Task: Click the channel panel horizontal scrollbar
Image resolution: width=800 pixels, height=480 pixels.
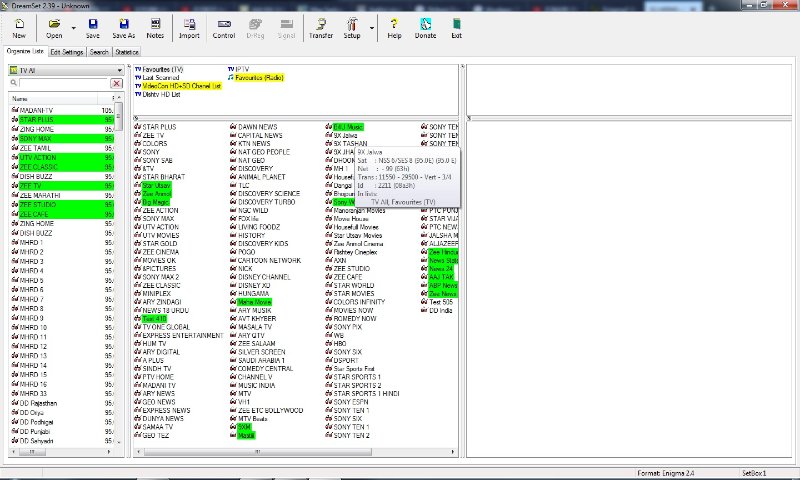Action: 258,452
